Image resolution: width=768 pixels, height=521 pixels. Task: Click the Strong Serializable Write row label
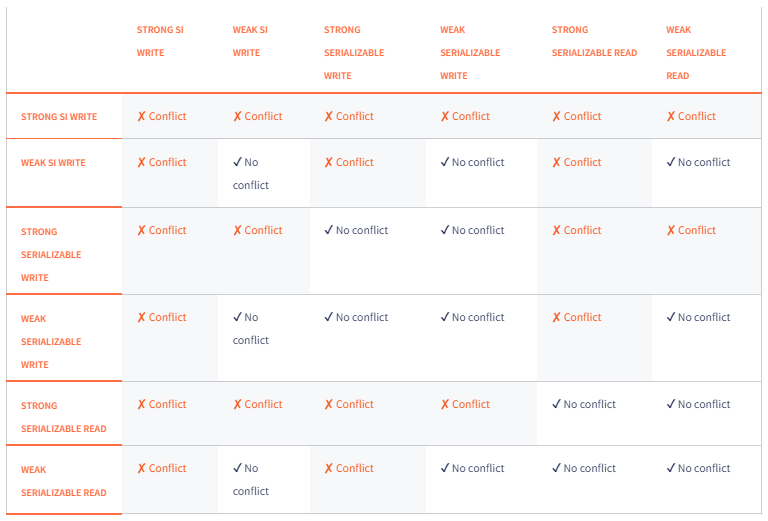[x=51, y=254]
